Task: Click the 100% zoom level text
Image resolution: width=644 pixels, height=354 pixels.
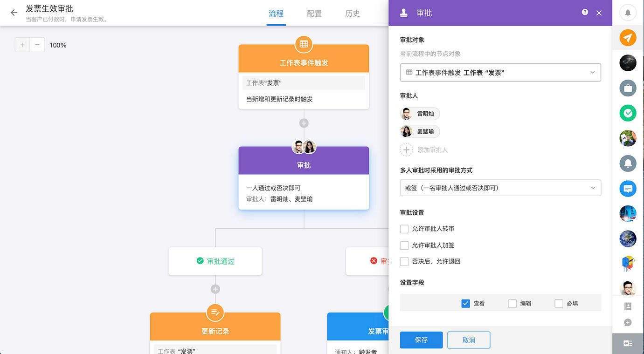Action: [58, 45]
